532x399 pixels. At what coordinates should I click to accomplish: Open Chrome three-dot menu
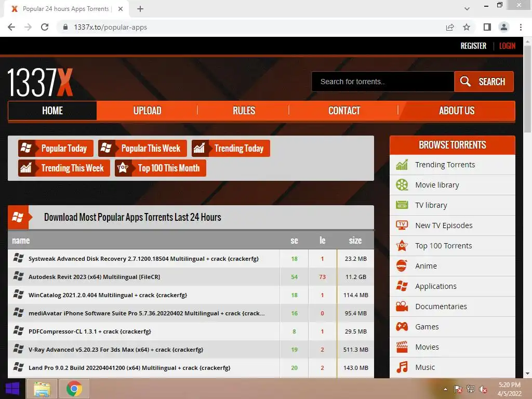[521, 27]
